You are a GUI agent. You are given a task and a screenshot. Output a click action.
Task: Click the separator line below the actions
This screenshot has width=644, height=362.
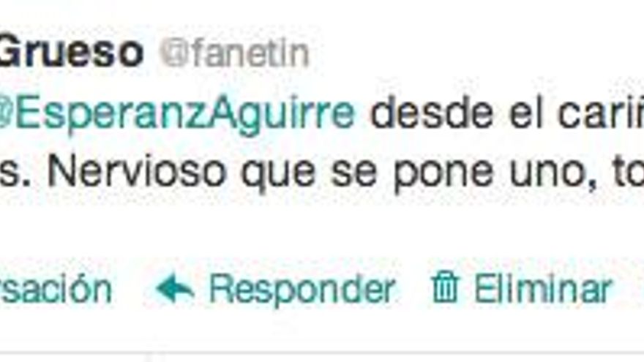pyautogui.click(x=322, y=352)
